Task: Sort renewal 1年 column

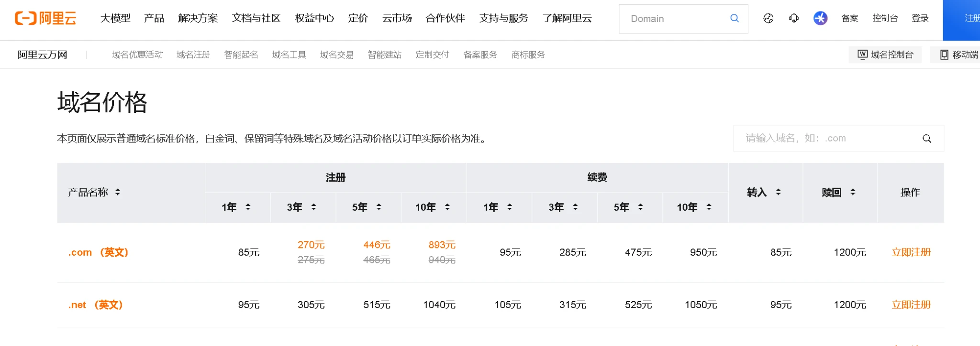Action: [x=510, y=207]
